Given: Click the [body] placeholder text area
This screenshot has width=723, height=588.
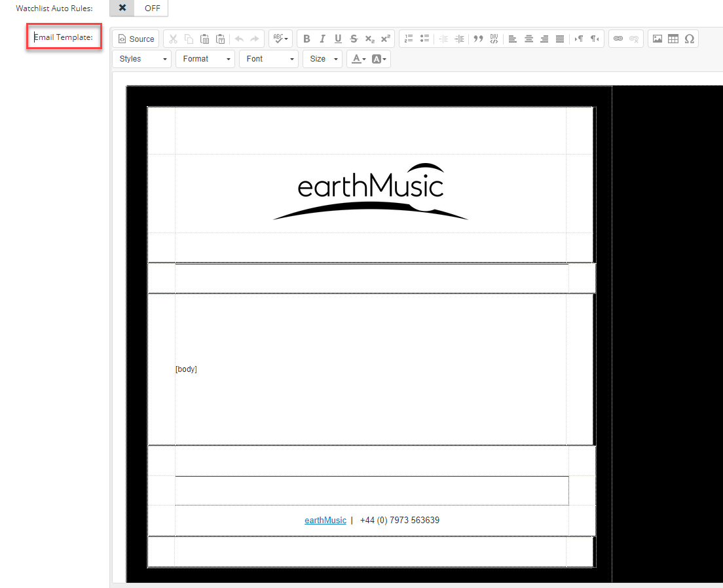Looking at the screenshot, I should pos(186,369).
